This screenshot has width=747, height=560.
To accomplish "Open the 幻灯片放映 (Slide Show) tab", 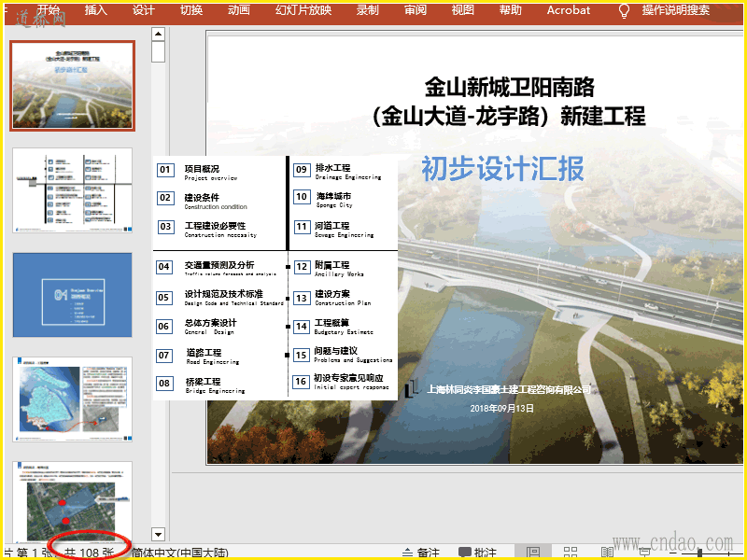I will (x=303, y=10).
